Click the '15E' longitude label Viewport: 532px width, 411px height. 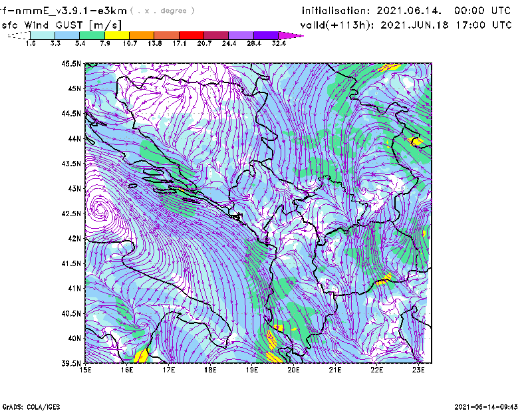85,370
